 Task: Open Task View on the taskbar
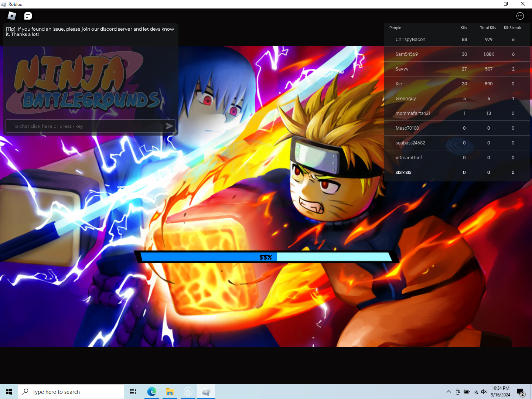(x=133, y=392)
